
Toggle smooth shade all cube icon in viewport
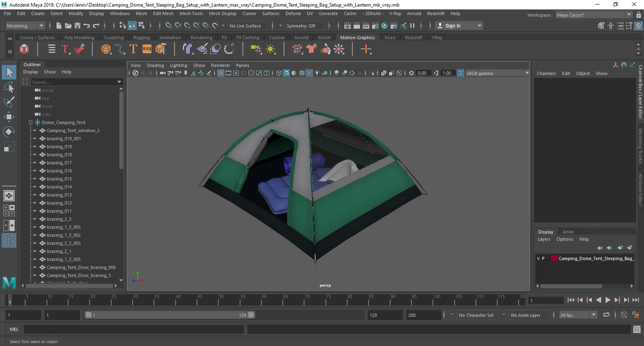[286, 73]
